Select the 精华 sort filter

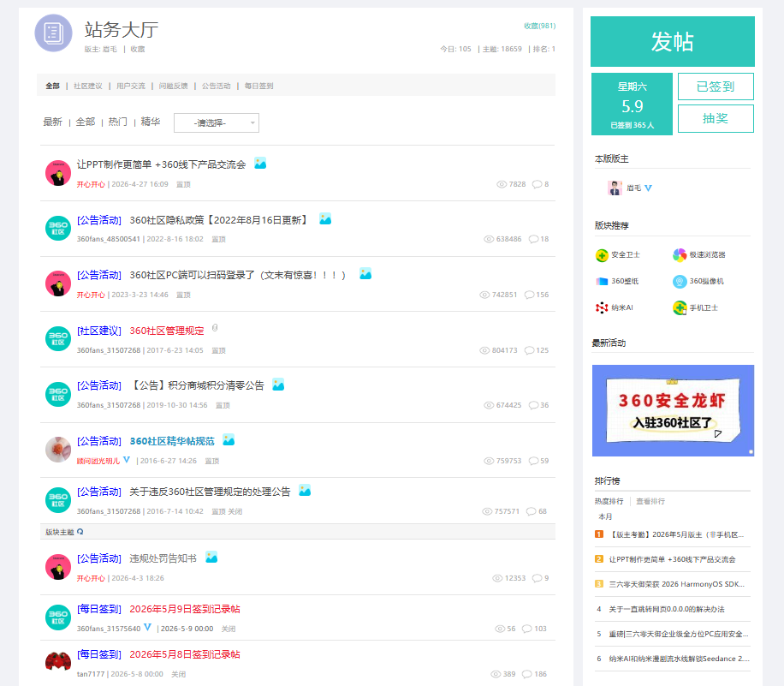151,122
